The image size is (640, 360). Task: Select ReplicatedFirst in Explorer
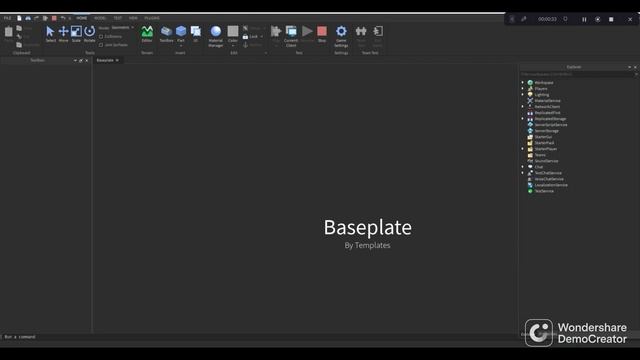(547, 113)
